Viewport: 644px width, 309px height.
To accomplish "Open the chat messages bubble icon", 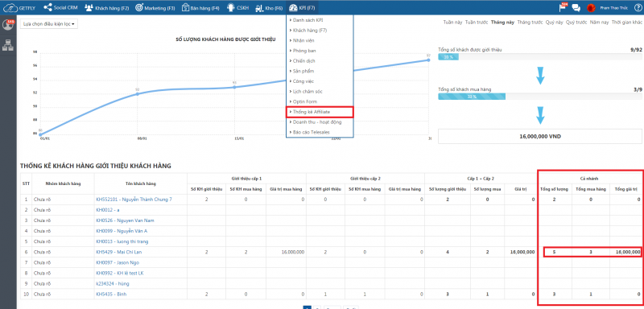I will click(576, 8).
